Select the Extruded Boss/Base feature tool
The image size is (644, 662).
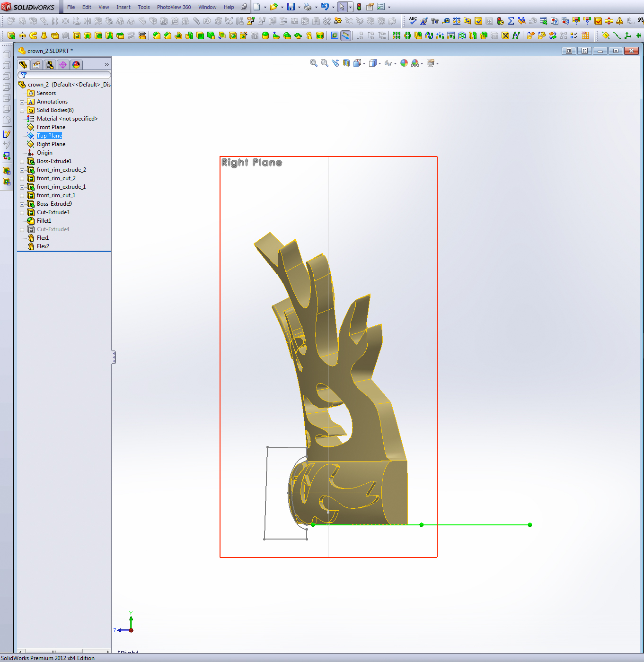11,35
